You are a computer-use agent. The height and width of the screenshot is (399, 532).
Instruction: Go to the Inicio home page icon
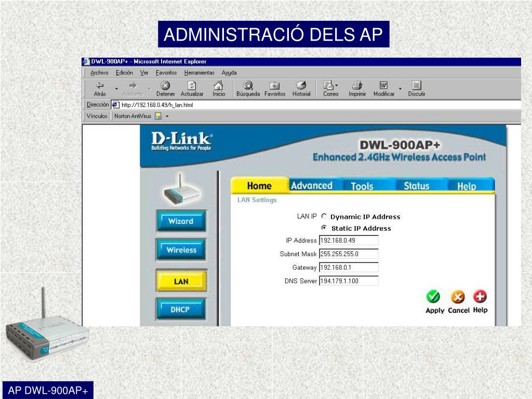(219, 89)
